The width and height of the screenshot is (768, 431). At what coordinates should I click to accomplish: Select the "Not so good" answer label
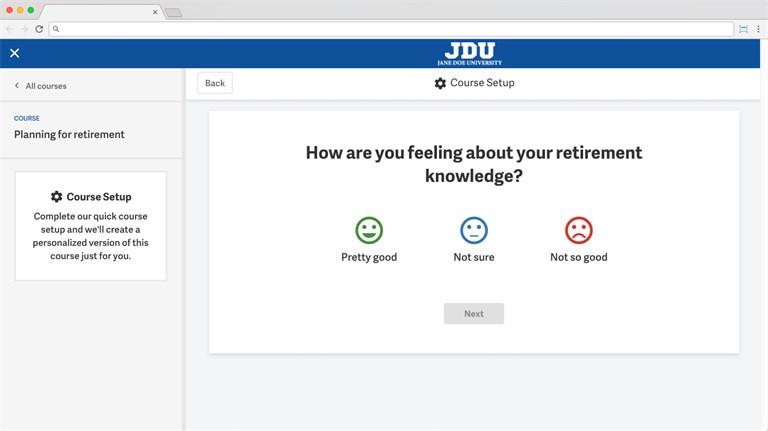[x=579, y=257]
